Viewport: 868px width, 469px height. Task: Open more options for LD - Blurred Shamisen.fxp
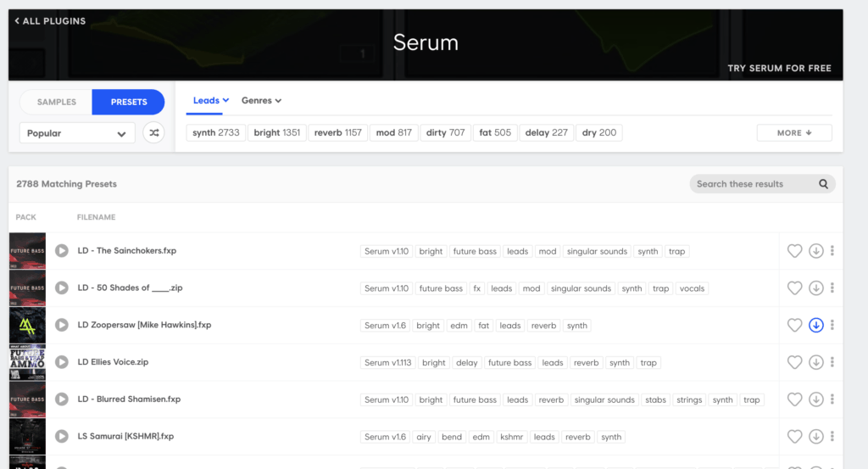coord(832,399)
